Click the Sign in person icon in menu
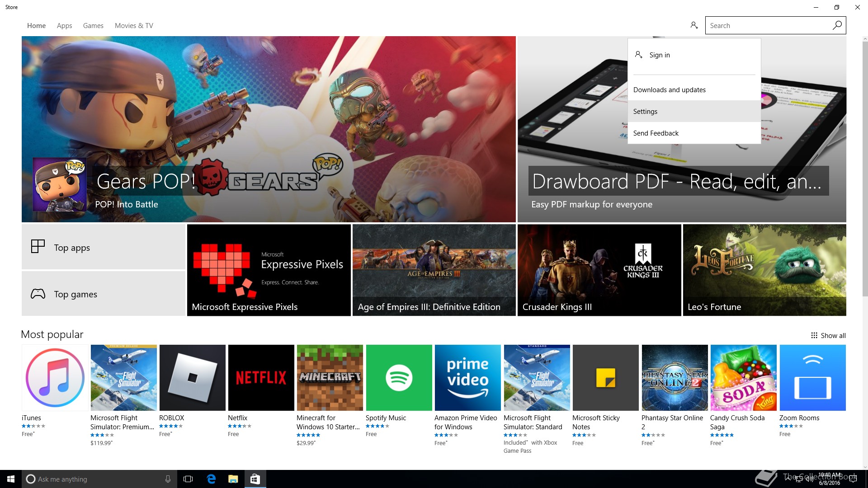Image resolution: width=868 pixels, height=488 pixels. click(x=638, y=55)
